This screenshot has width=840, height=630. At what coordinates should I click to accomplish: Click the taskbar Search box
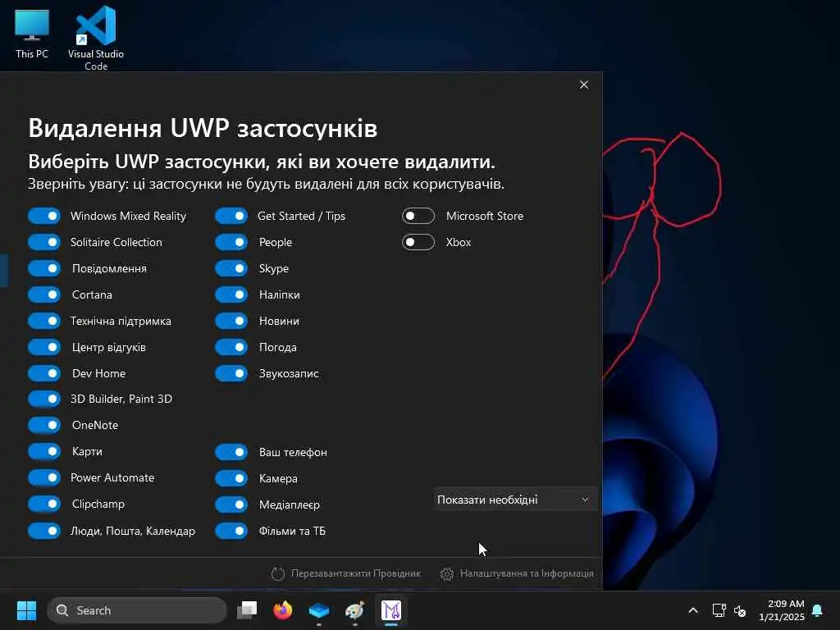(137, 610)
